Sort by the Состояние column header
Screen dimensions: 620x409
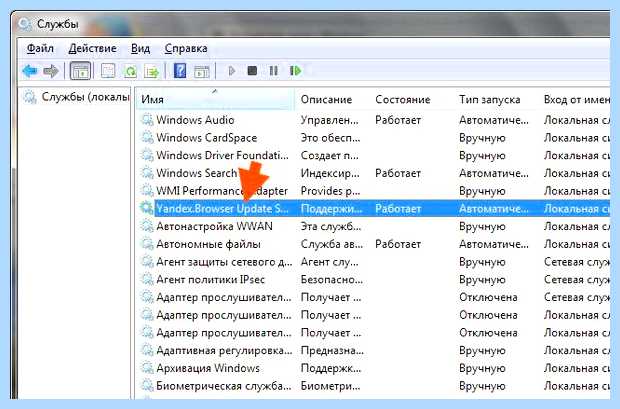pyautogui.click(x=403, y=99)
